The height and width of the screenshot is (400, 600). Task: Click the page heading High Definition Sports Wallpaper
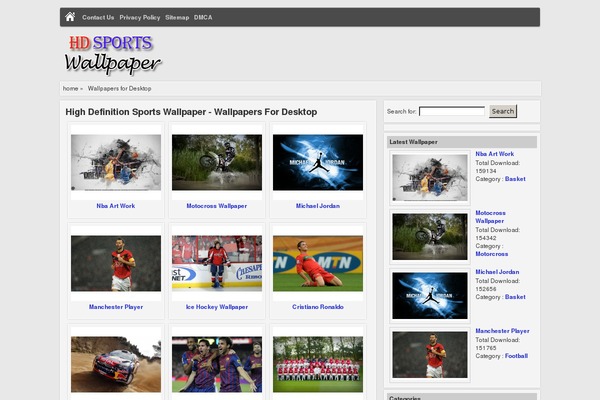click(191, 112)
